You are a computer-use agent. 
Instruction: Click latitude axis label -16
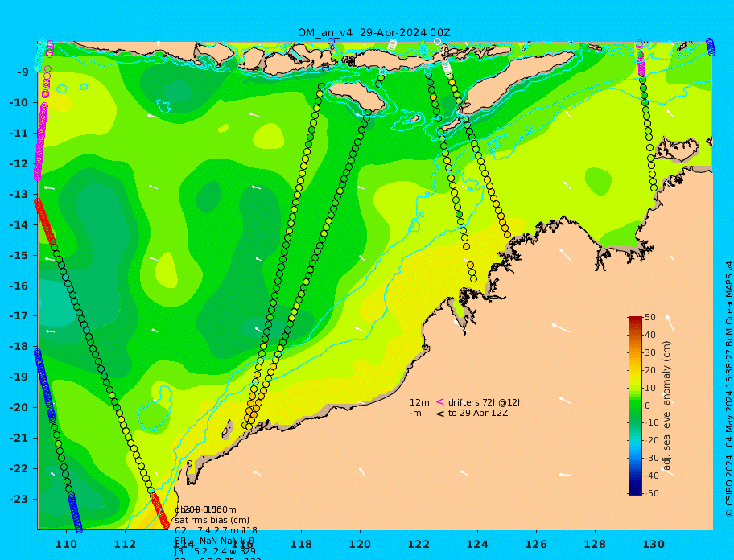tap(19, 286)
